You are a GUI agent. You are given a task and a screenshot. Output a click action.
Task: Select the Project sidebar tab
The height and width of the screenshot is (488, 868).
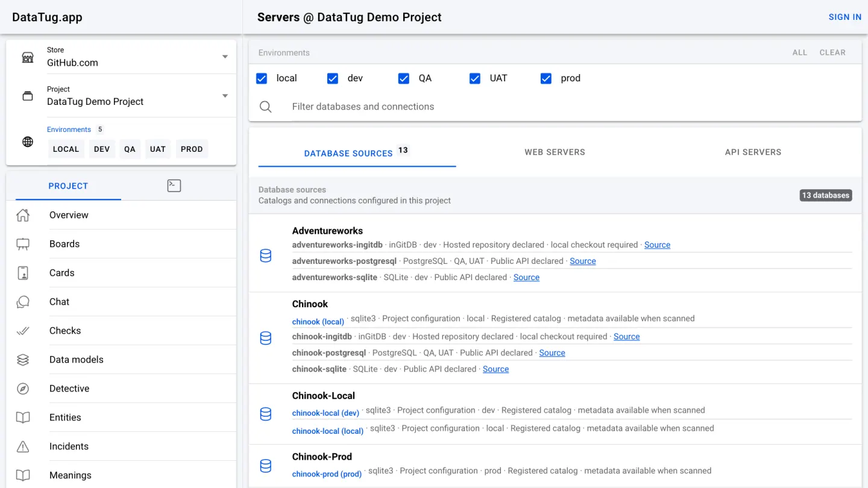[x=68, y=186]
